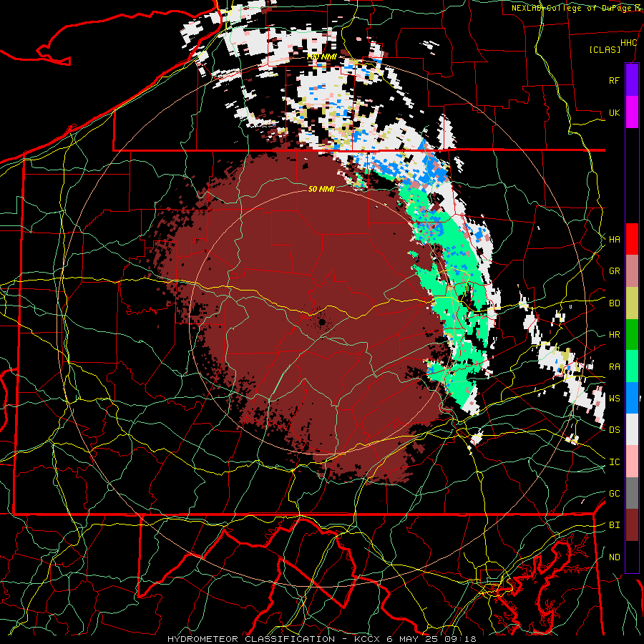644x644 pixels.
Task: Click the HA legend label
Action: pyautogui.click(x=614, y=239)
